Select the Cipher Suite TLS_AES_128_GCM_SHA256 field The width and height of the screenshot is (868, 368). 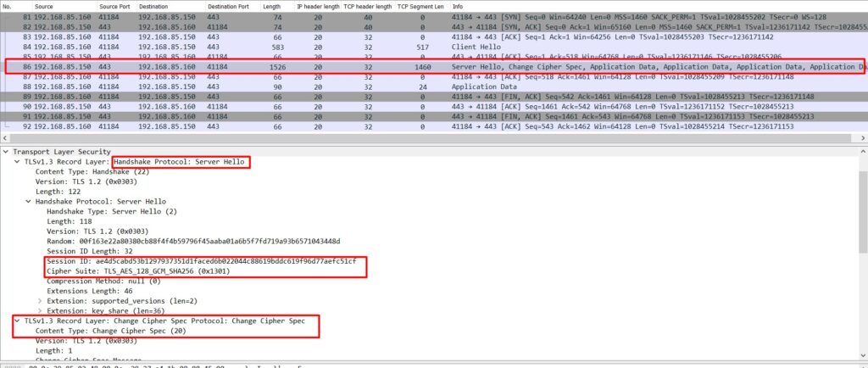tap(138, 271)
